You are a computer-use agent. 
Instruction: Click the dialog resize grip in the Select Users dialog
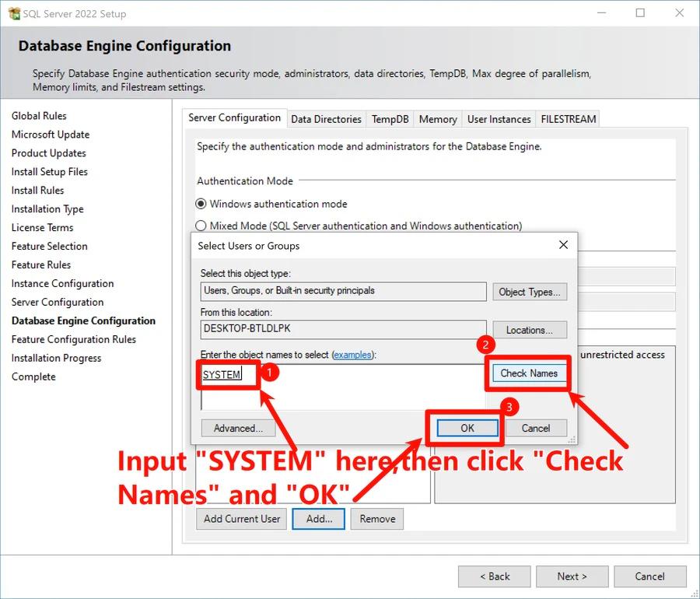(572, 440)
